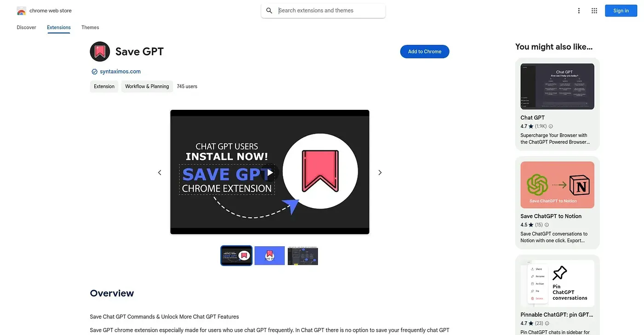Viewport: 644px width, 335px height.
Task: Click the Save GPT extension heading
Action: click(x=139, y=51)
